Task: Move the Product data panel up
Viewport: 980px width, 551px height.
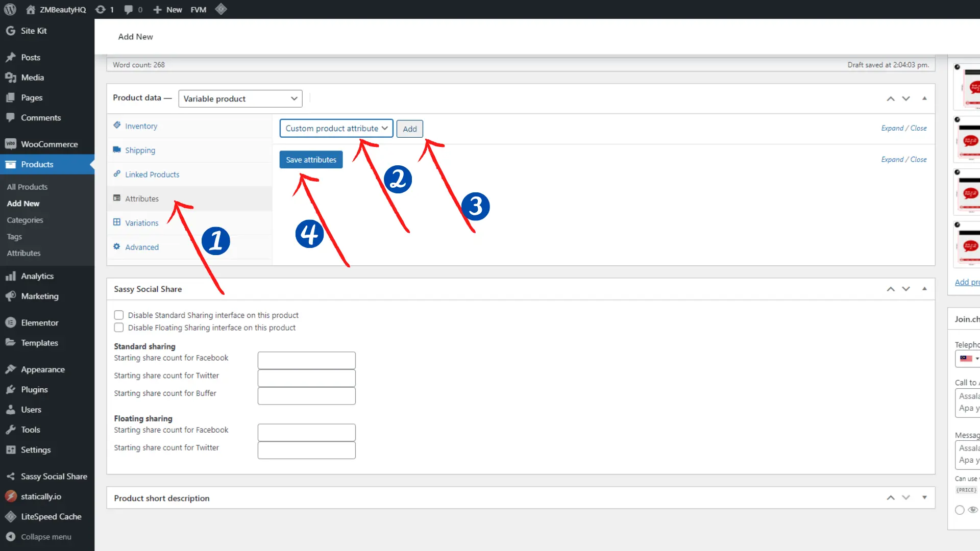Action: coord(891,98)
